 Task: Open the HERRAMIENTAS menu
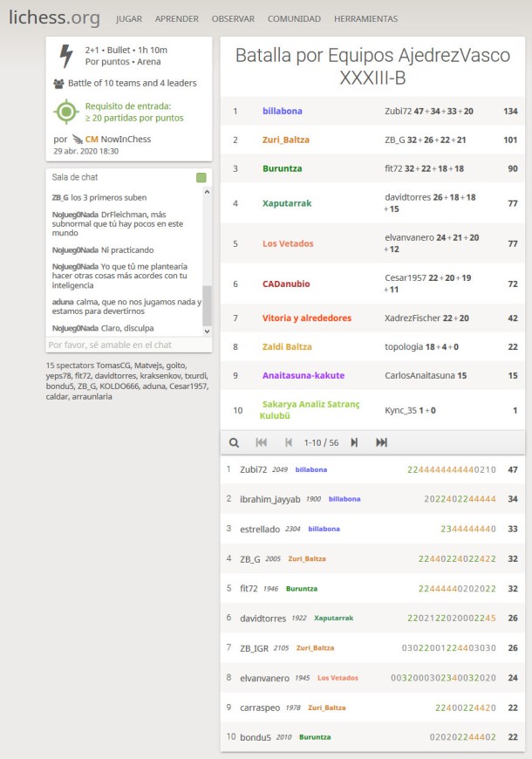click(x=365, y=18)
